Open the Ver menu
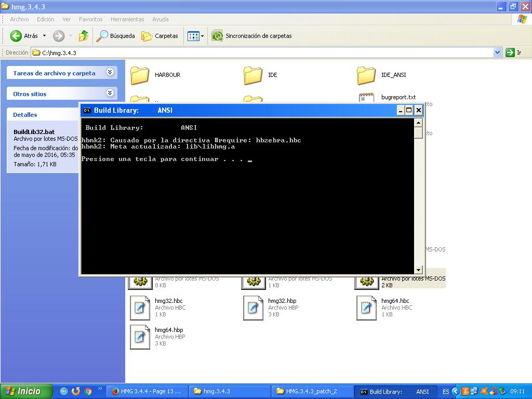This screenshot has width=532, height=399. click(x=66, y=19)
